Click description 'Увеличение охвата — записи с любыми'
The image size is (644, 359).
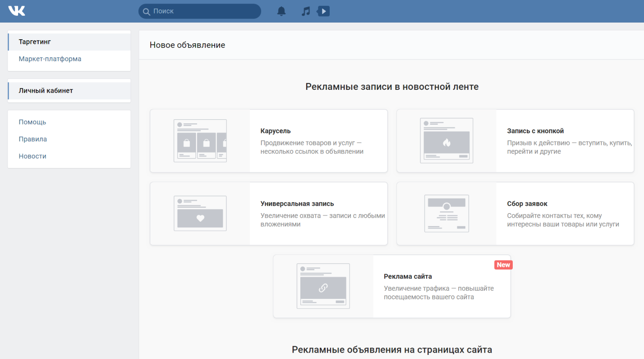(x=323, y=216)
